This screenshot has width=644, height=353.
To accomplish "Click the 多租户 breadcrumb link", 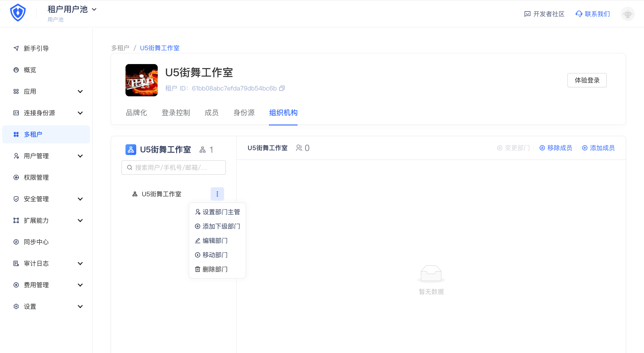I will coord(120,48).
